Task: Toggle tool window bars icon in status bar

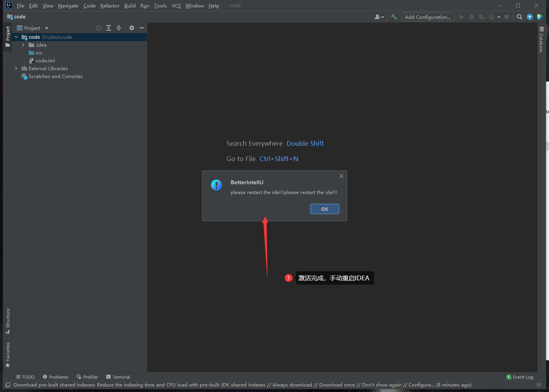Action: [x=8, y=385]
